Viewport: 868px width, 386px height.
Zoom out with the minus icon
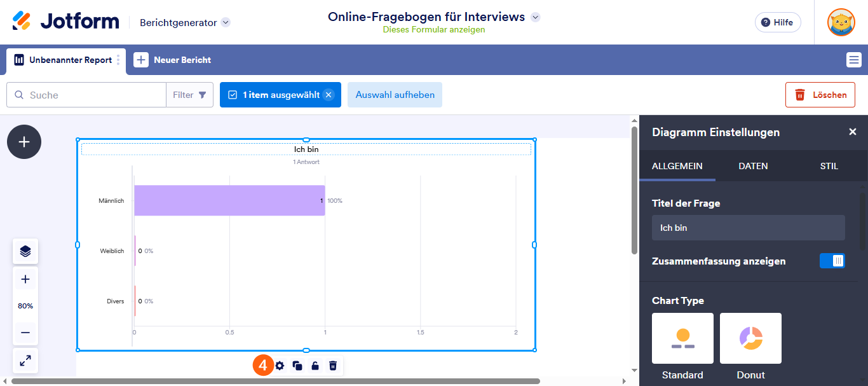pyautogui.click(x=25, y=333)
